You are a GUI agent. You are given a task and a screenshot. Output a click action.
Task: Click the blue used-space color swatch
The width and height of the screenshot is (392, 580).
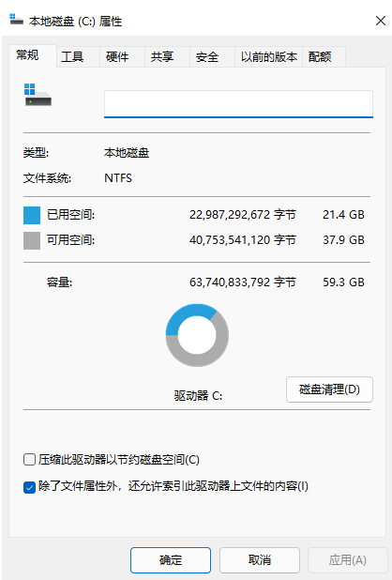32,215
